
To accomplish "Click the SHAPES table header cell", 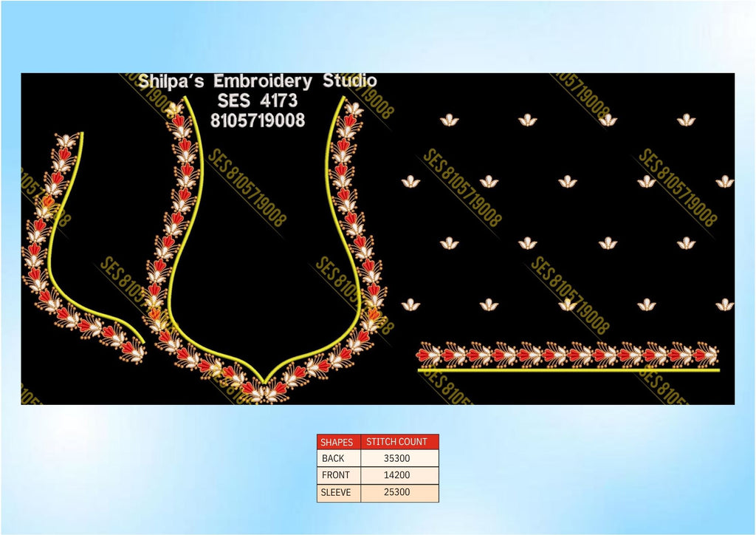I will coord(338,442).
